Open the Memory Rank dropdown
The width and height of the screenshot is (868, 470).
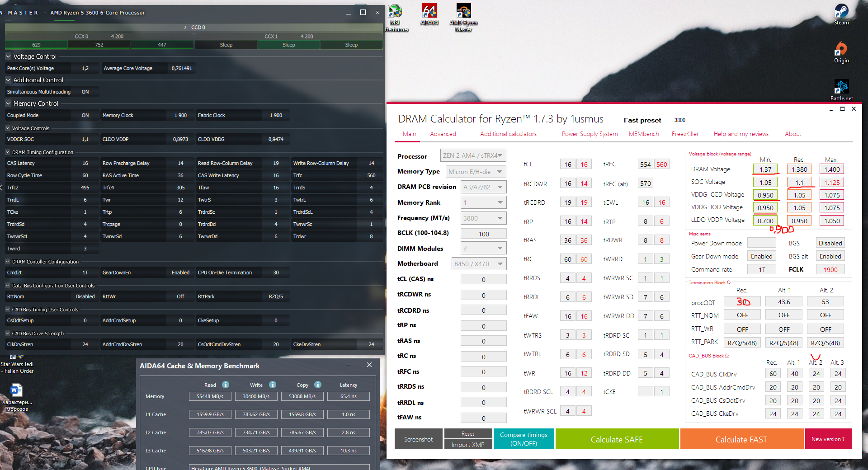tap(483, 202)
